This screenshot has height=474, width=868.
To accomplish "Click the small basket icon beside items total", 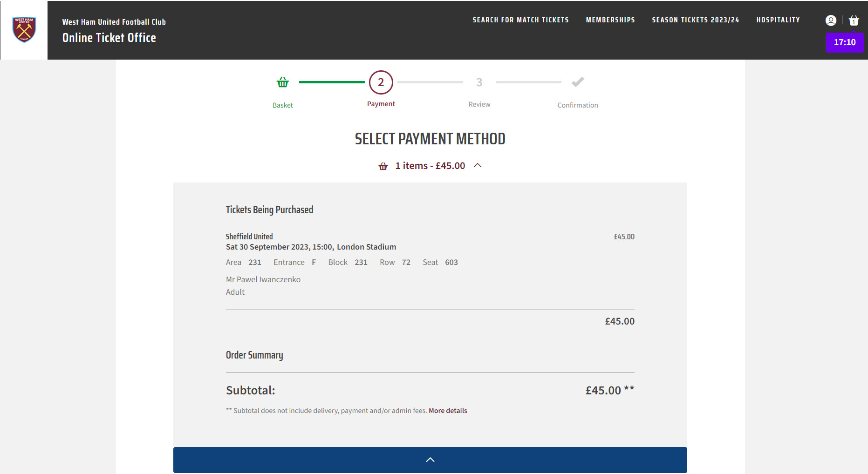I will [383, 166].
